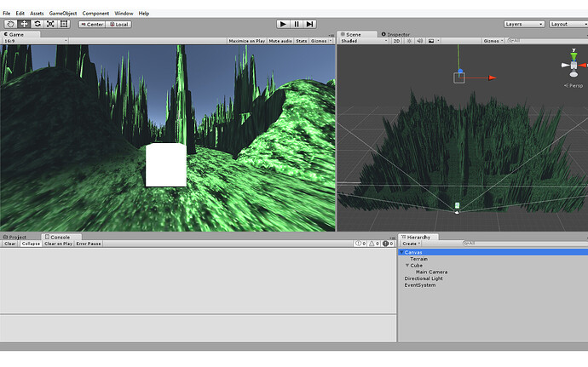588x367 pixels.
Task: Toggle Maximize on Play
Action: 247,41
